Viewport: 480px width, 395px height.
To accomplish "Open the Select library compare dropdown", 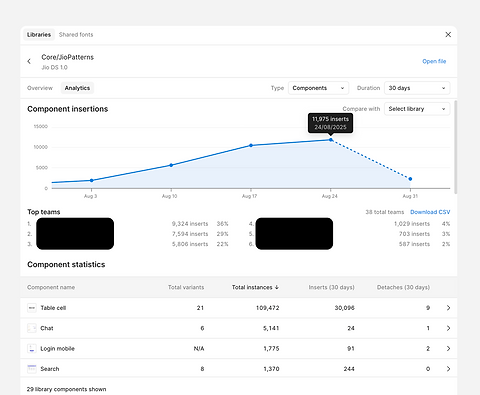I will tap(417, 109).
